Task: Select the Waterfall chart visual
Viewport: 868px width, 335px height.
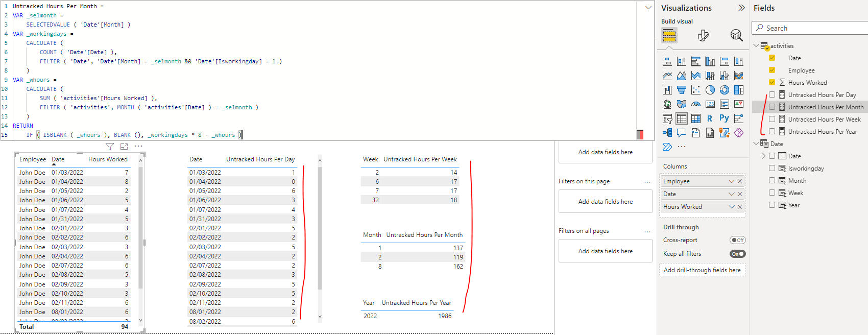Action: [x=667, y=90]
